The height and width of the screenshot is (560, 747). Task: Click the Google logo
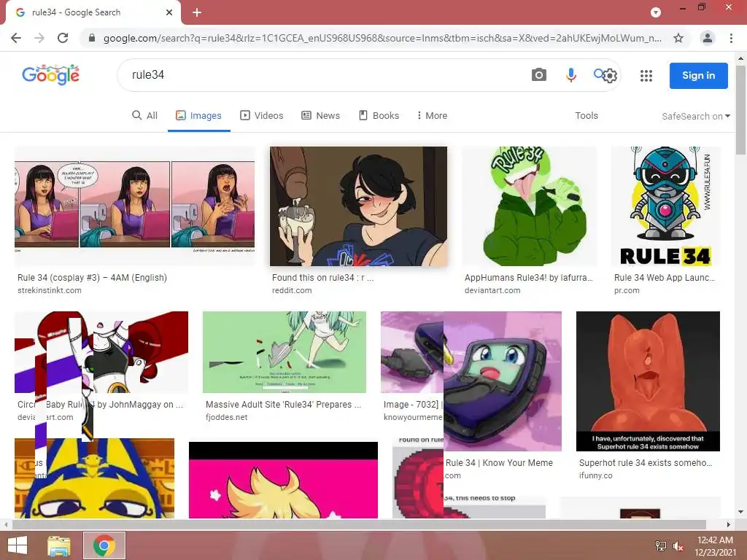click(x=50, y=75)
